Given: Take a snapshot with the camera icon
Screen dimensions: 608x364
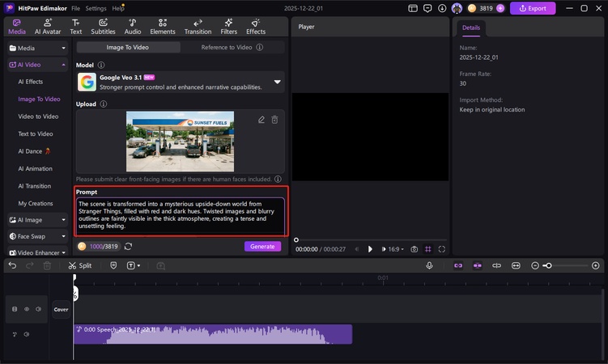Looking at the screenshot, I should pyautogui.click(x=415, y=249).
